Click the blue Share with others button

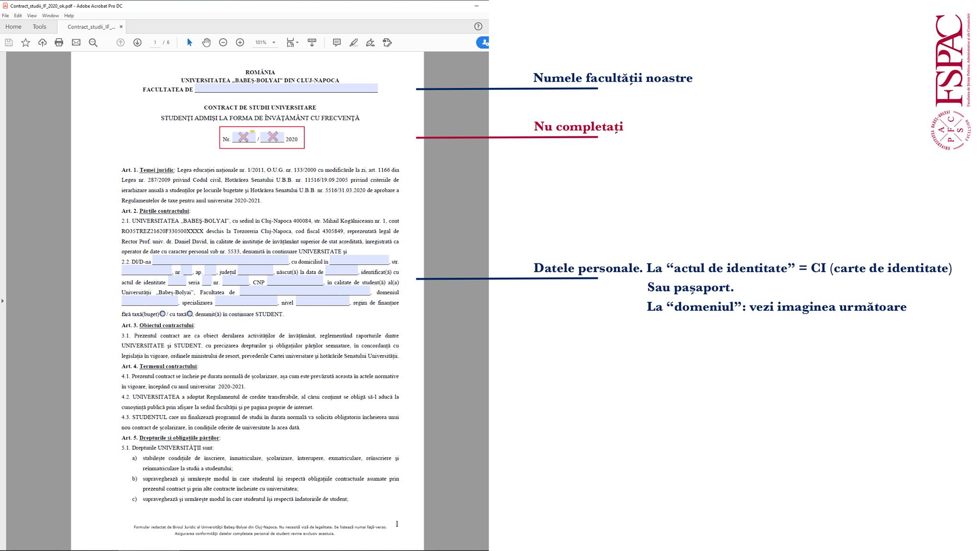click(483, 43)
